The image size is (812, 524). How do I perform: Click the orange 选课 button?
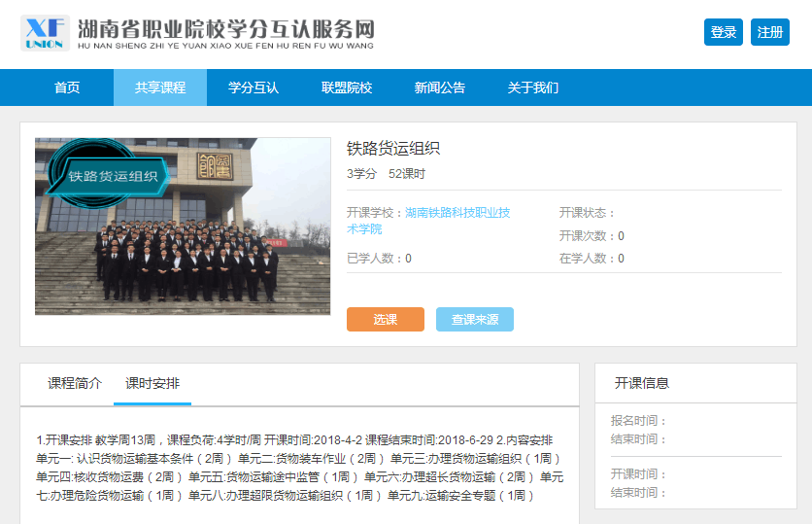[386, 319]
